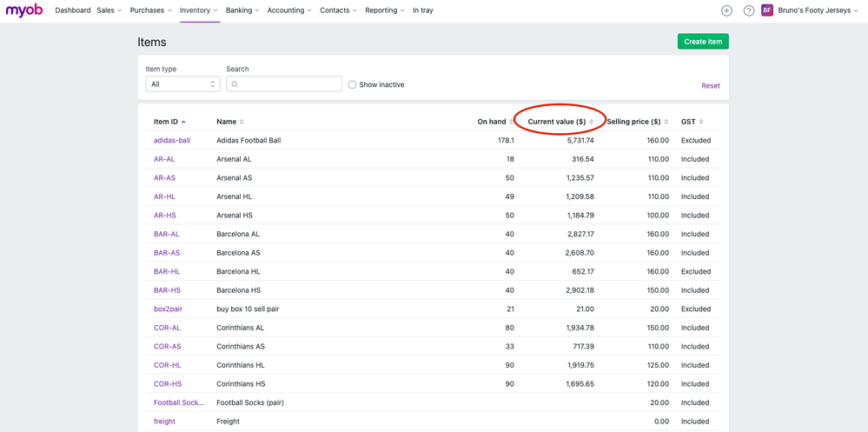Open the In tray page
The height and width of the screenshot is (432, 868).
coord(422,10)
